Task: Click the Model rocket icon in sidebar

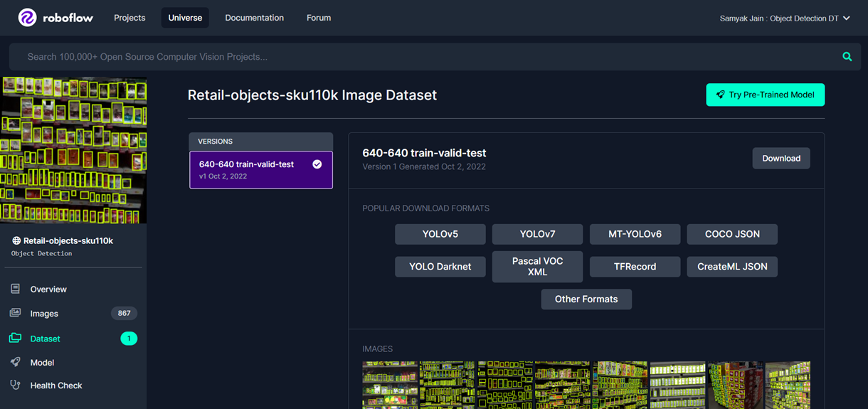Action: (15, 362)
